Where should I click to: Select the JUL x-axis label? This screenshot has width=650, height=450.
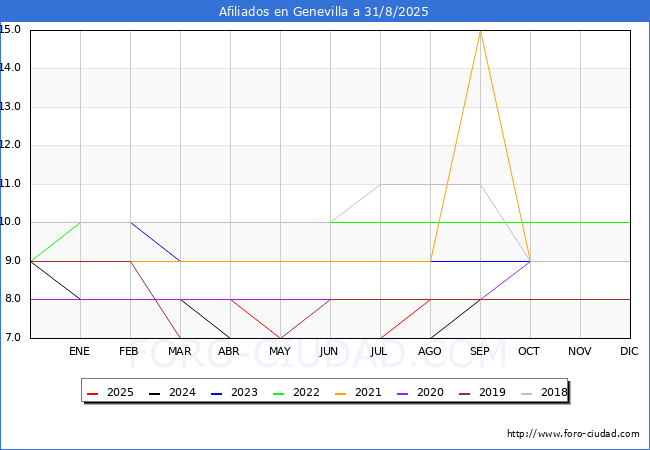tap(380, 352)
